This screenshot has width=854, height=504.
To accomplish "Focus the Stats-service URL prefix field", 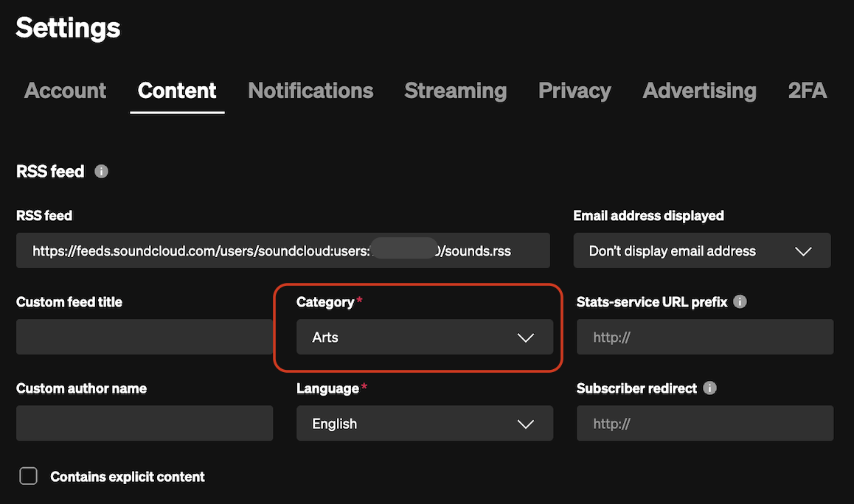I will [704, 337].
